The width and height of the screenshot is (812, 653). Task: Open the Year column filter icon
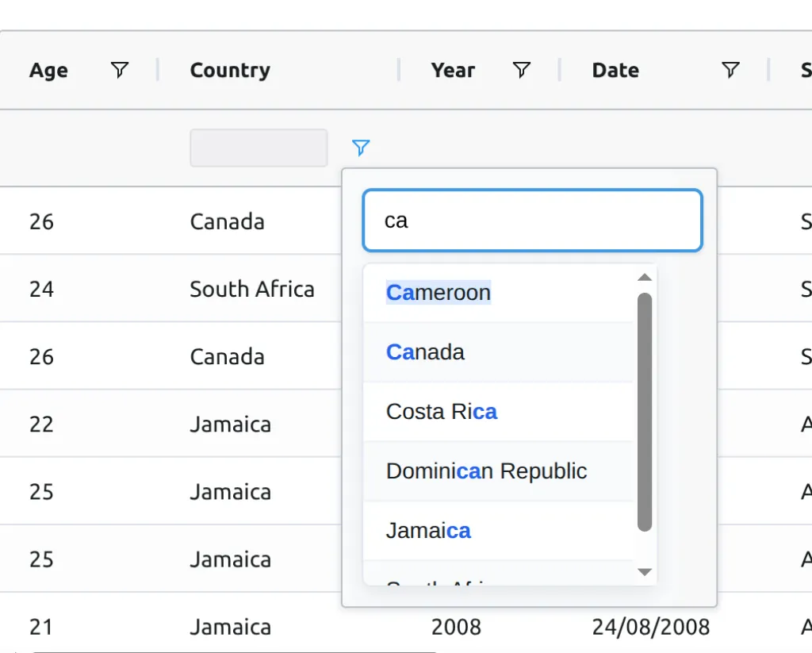[521, 70]
